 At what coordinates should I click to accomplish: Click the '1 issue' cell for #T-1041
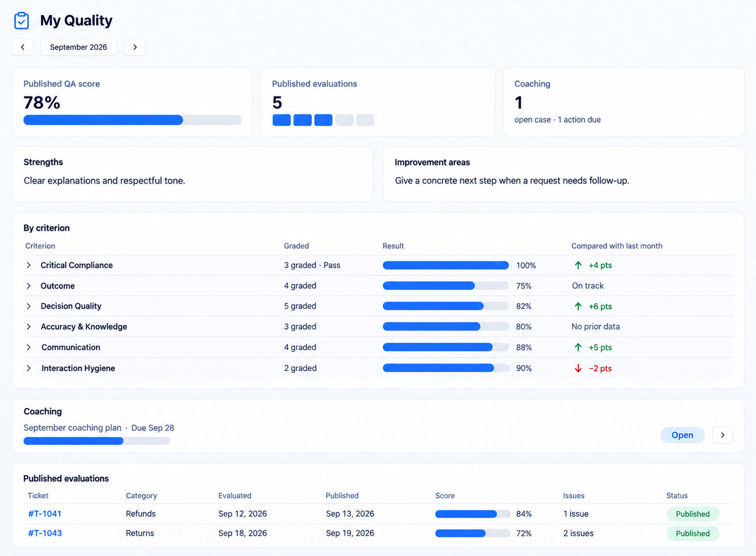(576, 514)
